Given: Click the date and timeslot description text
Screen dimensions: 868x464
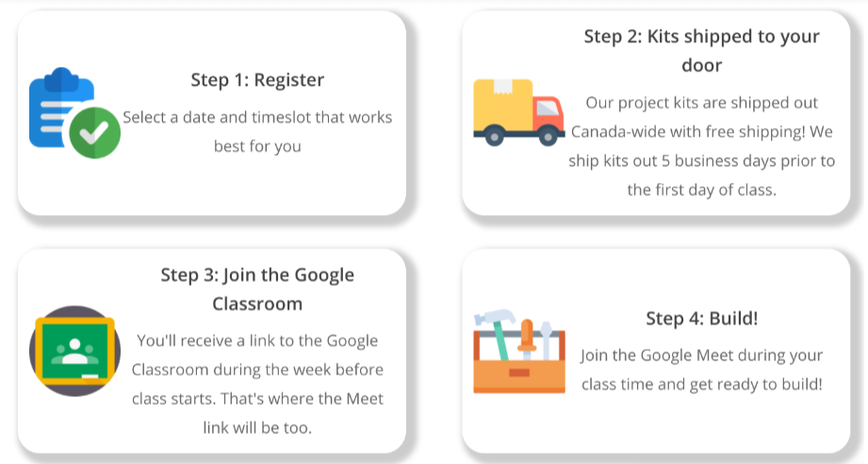Looking at the screenshot, I should pos(257,132).
